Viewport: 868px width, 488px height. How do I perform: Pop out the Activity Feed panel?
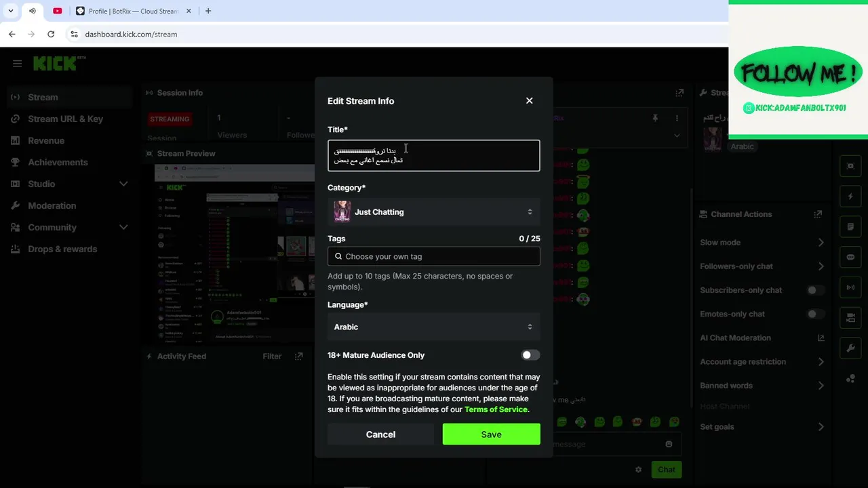coord(298,357)
